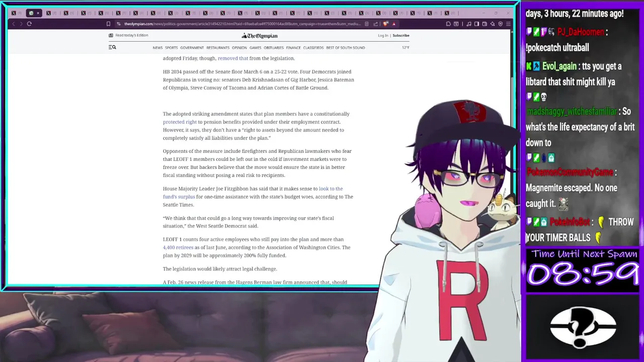
Task: Open the browser hamburger menu
Action: click(x=508, y=24)
